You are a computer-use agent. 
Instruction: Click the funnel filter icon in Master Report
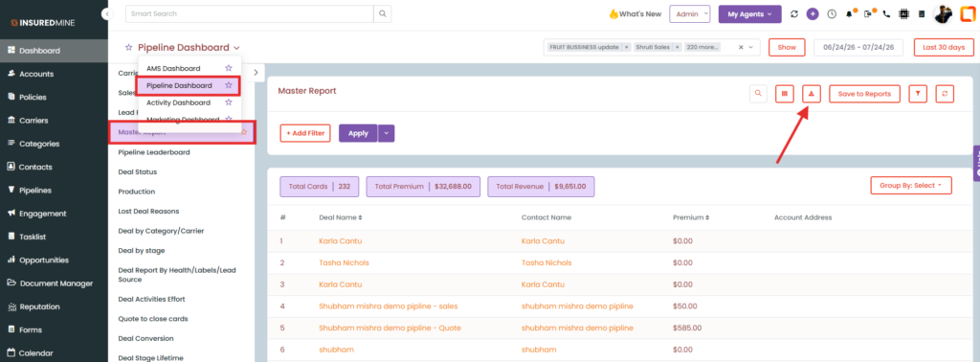[918, 94]
